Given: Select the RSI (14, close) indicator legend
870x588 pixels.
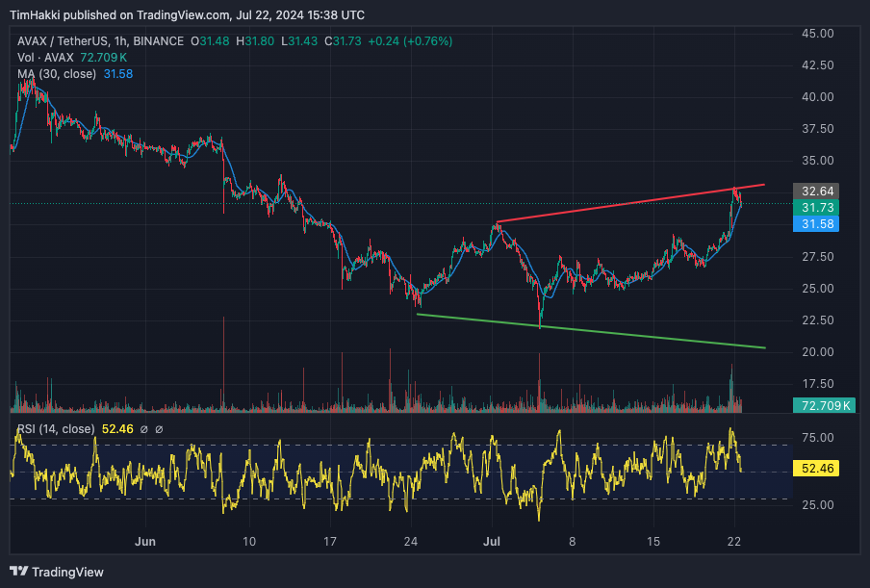Looking at the screenshot, I should [56, 429].
